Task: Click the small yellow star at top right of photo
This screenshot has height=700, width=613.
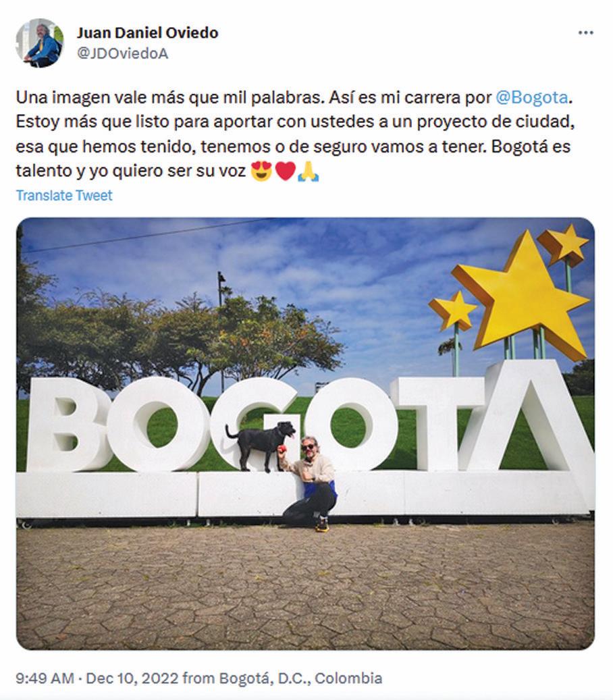Action: pos(565,244)
